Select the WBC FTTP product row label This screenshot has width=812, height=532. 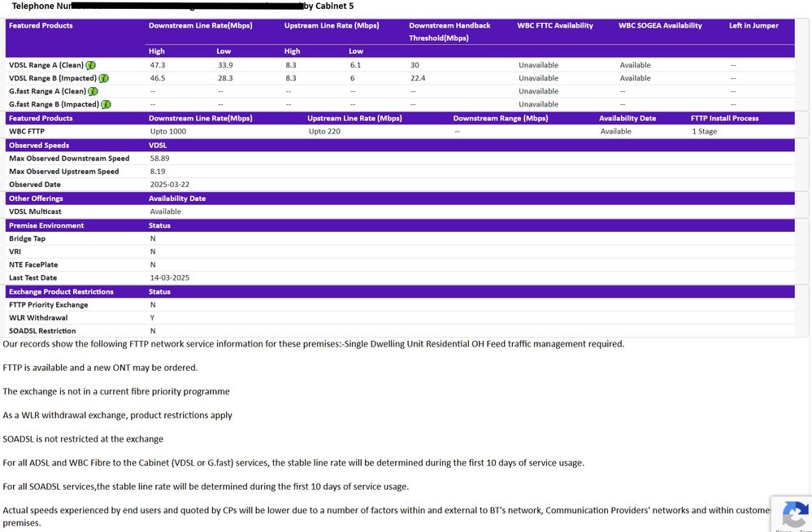[x=28, y=131]
